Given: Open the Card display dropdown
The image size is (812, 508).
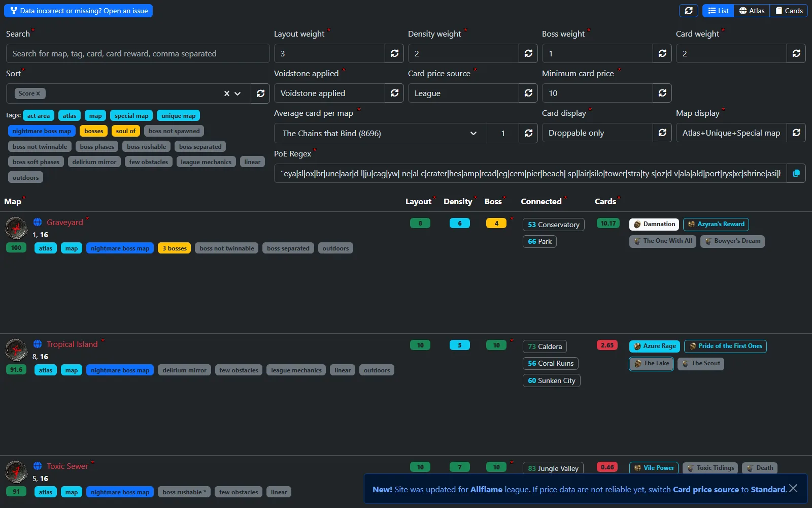Looking at the screenshot, I should 597,133.
